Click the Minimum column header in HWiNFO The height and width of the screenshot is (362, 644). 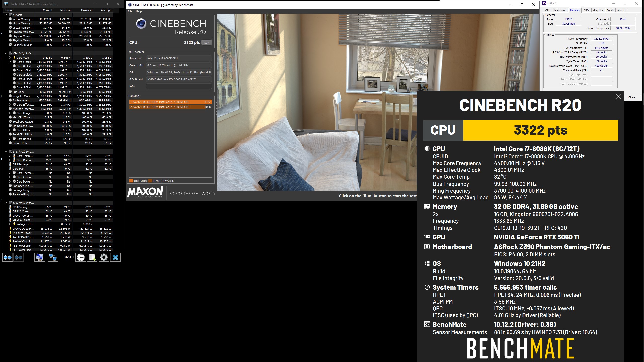click(x=63, y=10)
